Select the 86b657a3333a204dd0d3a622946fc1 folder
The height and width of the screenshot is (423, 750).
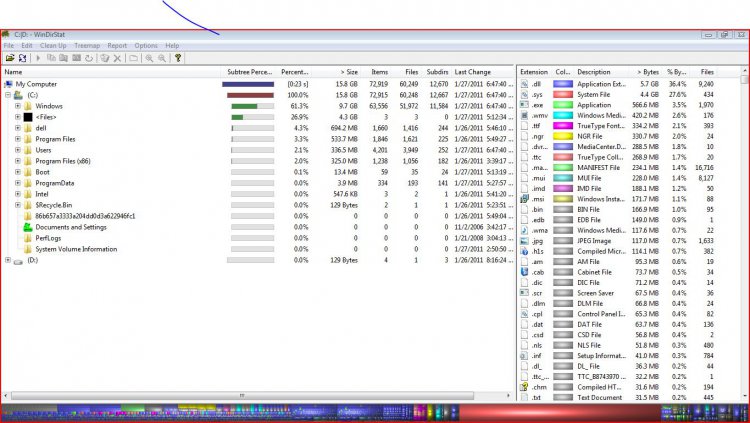(85, 216)
